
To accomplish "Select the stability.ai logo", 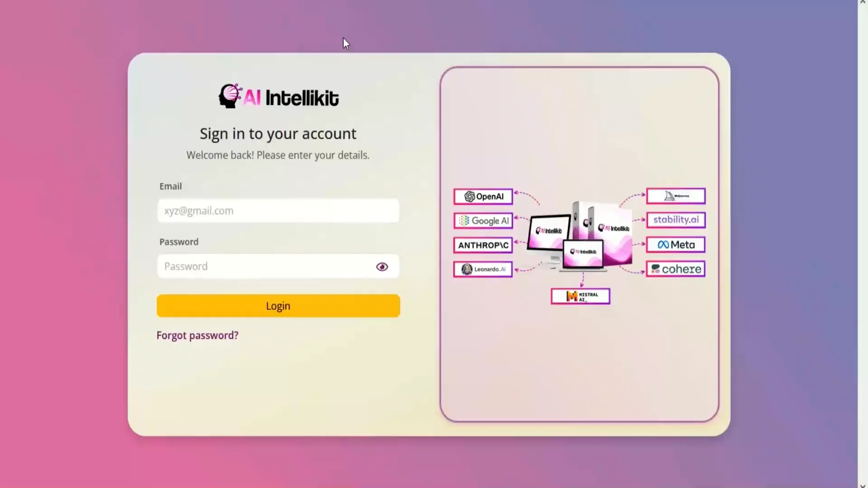I will [x=675, y=220].
